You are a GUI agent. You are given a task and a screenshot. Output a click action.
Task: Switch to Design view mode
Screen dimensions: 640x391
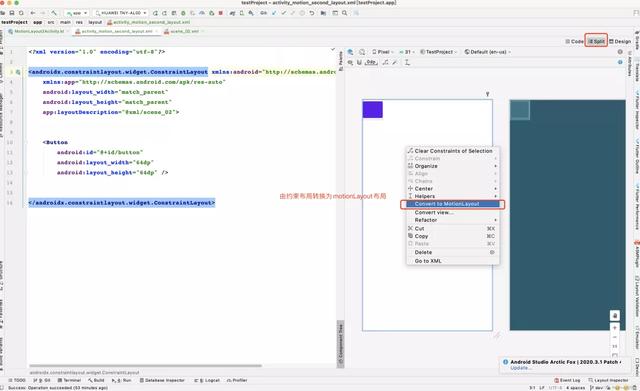point(620,41)
